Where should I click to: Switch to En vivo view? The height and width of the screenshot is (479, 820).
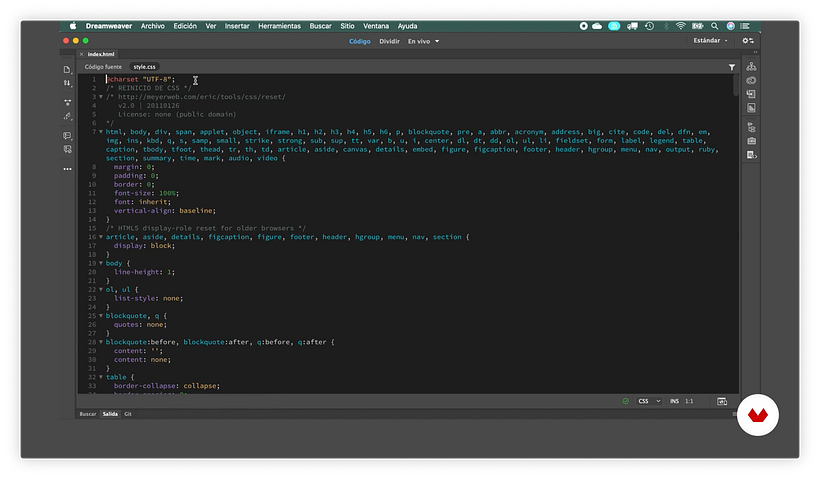[x=419, y=41]
